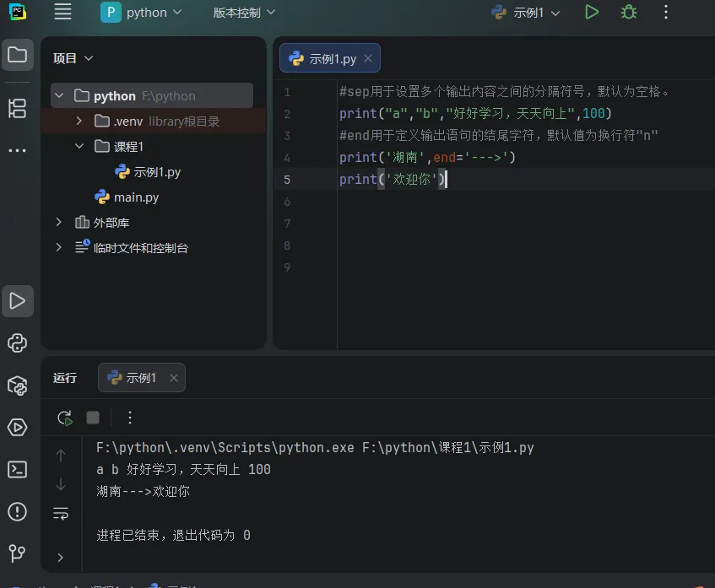This screenshot has width=715, height=588.
Task: Expand the .venv folder
Action: pos(79,121)
